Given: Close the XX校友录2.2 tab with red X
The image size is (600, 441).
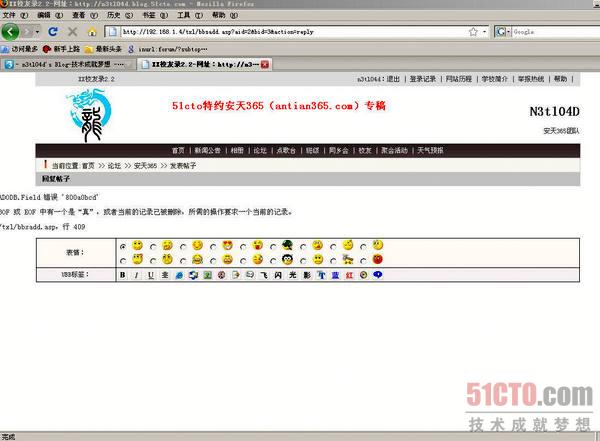Looking at the screenshot, I should click(265, 64).
